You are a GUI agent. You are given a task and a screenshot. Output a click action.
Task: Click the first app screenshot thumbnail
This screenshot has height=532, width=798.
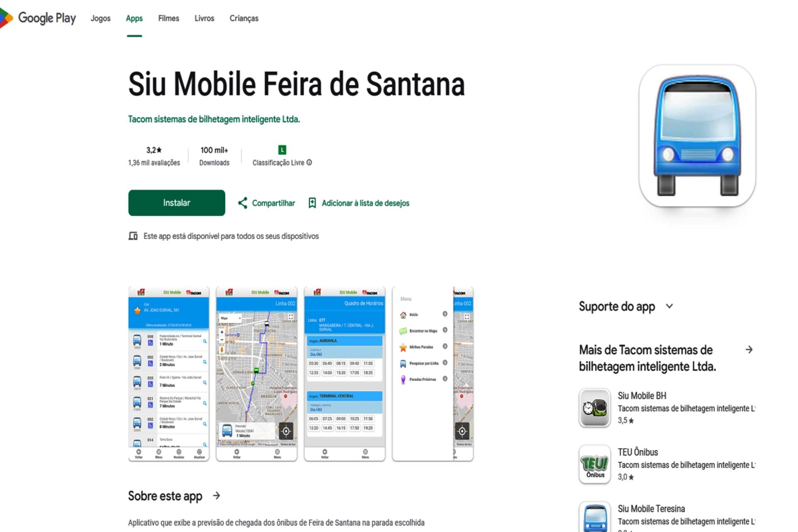(x=169, y=373)
